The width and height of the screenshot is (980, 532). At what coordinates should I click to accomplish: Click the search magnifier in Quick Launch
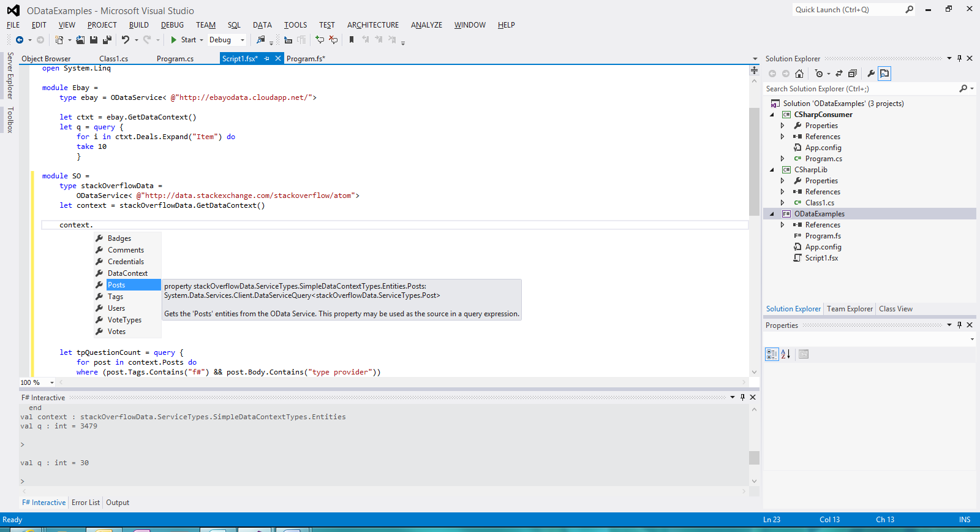pos(910,9)
